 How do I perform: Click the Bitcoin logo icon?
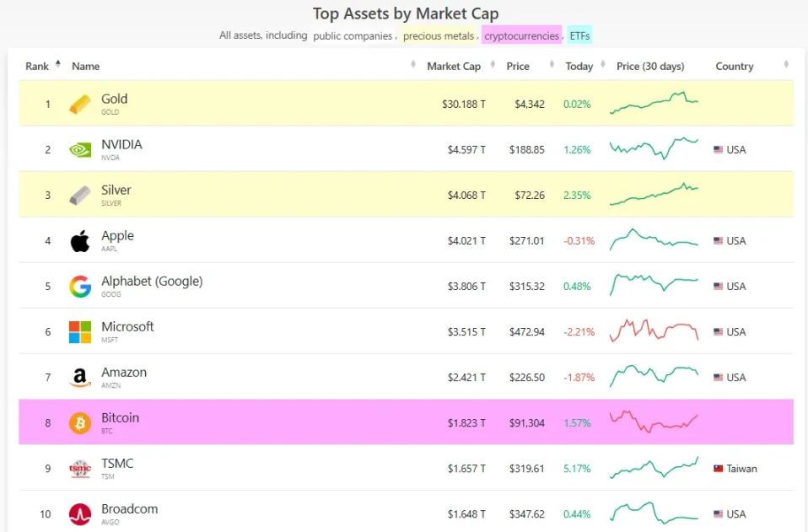coord(80,423)
